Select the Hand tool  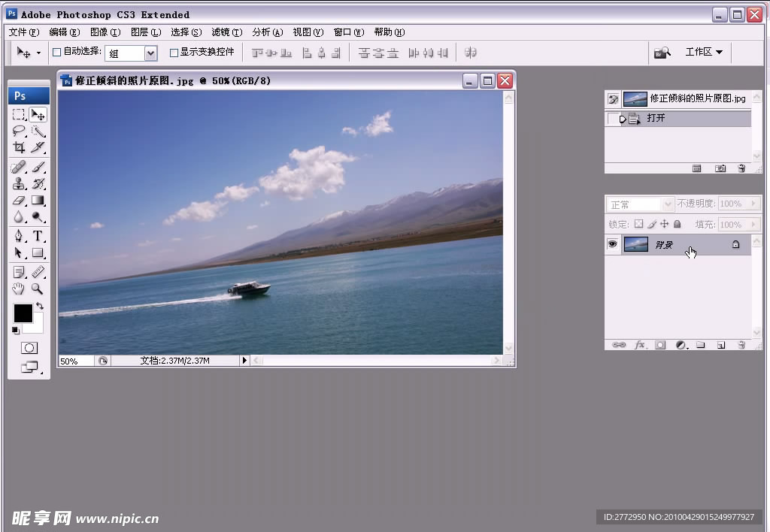(x=19, y=289)
